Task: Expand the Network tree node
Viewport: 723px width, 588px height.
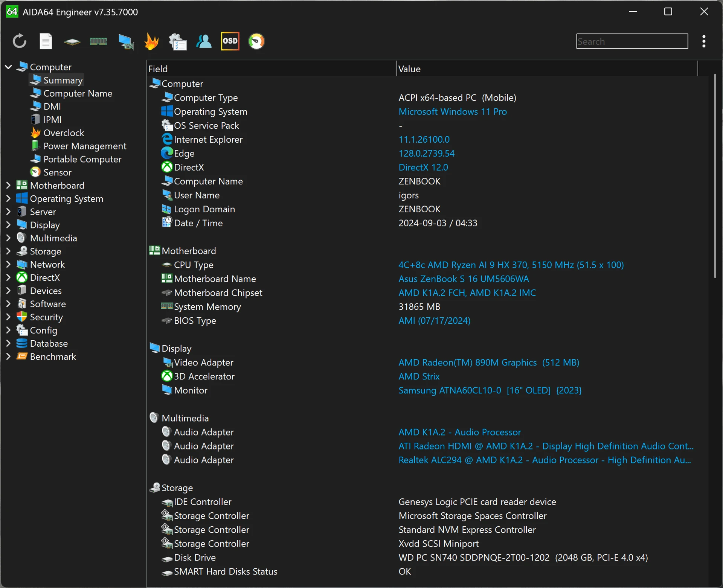Action: (x=8, y=264)
